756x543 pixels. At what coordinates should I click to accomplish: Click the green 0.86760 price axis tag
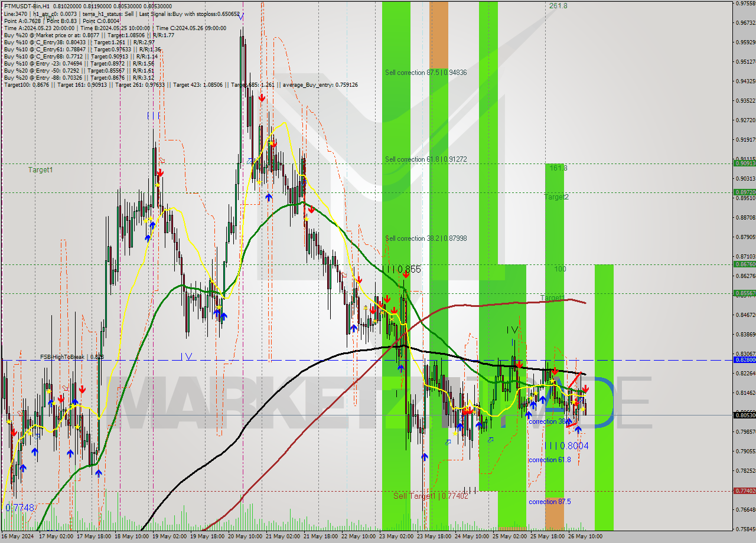tap(744, 264)
